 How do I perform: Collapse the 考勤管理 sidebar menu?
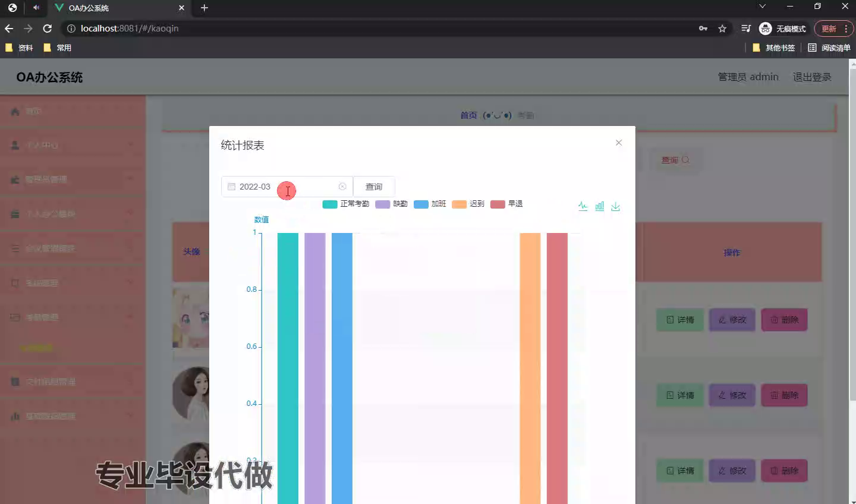tap(73, 317)
